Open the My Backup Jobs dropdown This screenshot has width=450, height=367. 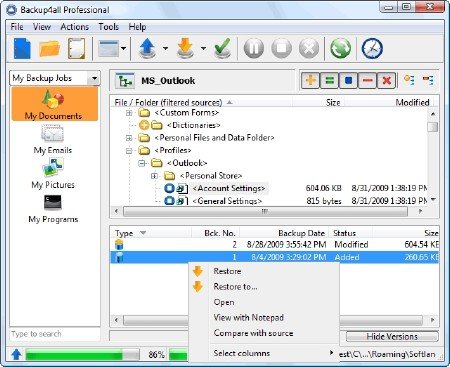pos(94,78)
